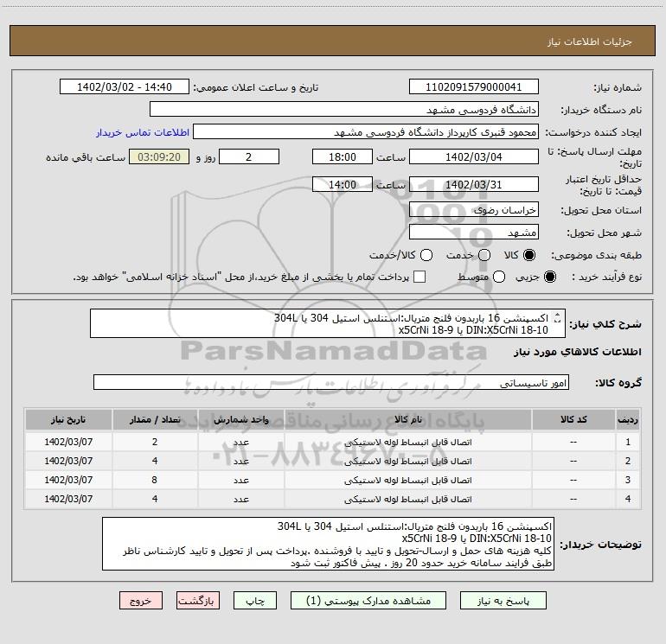This screenshot has width=666, height=644.
Task: Click item name in table row 3
Action: (407, 480)
